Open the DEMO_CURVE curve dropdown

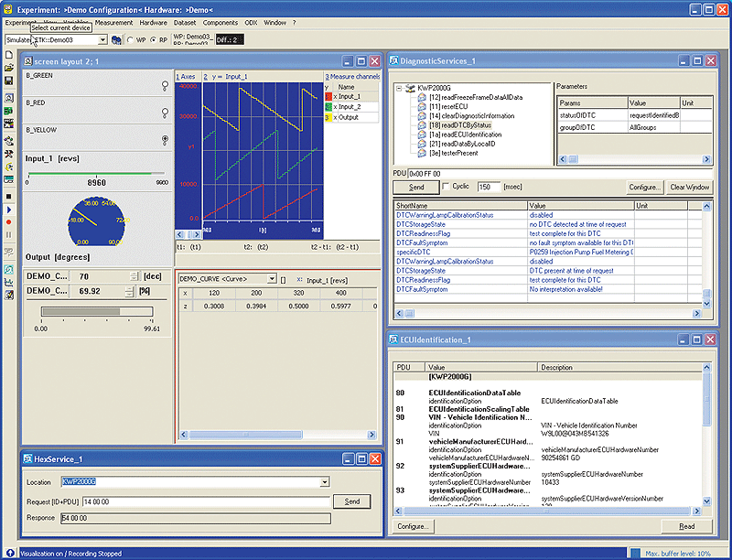(272, 279)
